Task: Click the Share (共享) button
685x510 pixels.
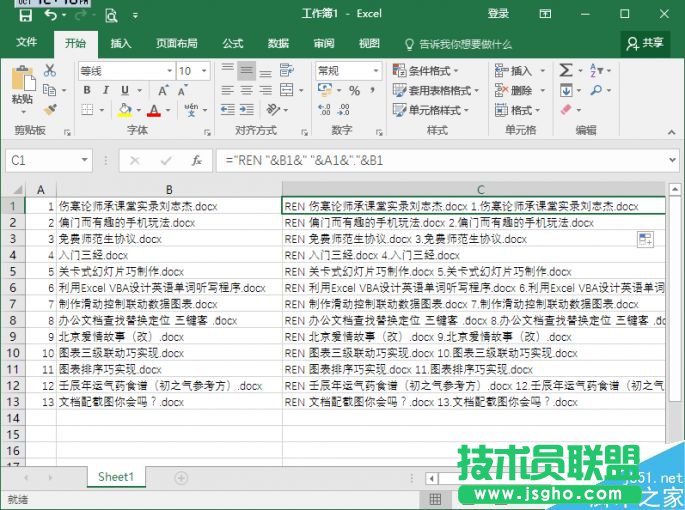Action: [645, 43]
